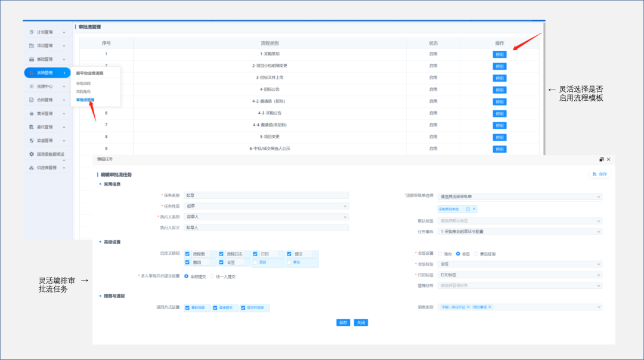Remove the 待办事项 tag from 消息类别
This screenshot has width=644, height=360.
[x=490, y=307]
